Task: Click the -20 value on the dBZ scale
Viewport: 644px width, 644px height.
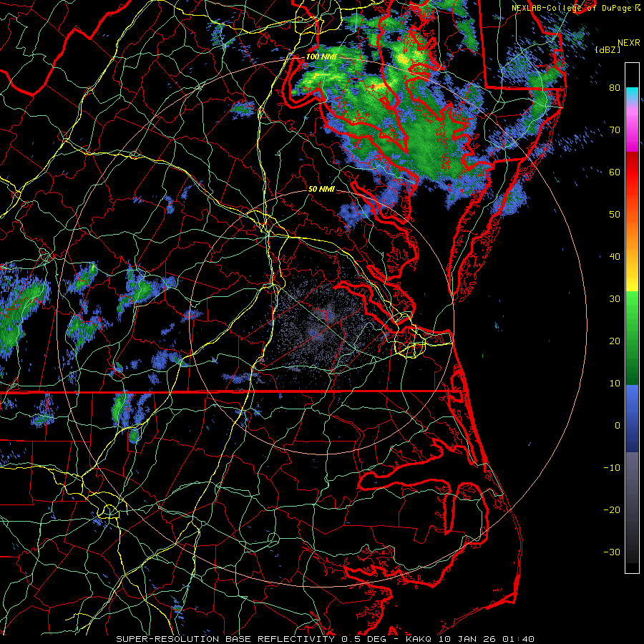Action: point(612,509)
